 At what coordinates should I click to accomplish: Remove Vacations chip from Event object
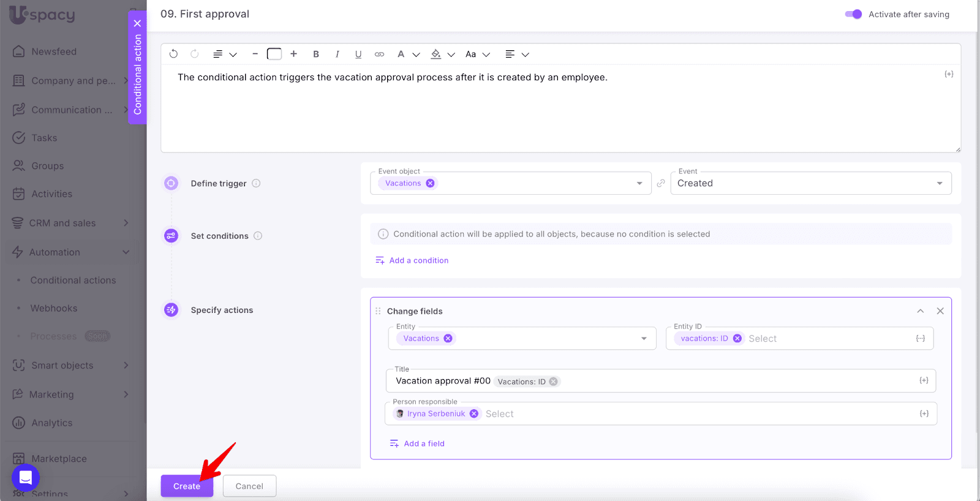(x=431, y=183)
